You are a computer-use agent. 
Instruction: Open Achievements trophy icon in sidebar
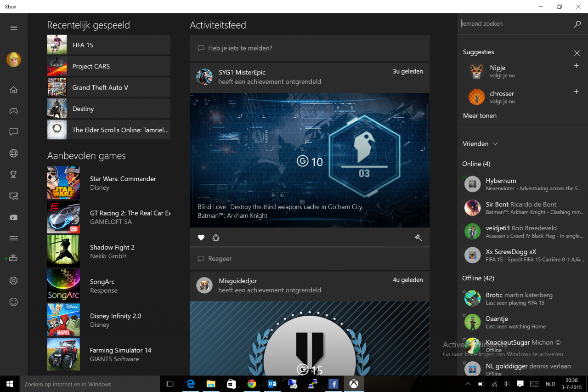(x=14, y=174)
